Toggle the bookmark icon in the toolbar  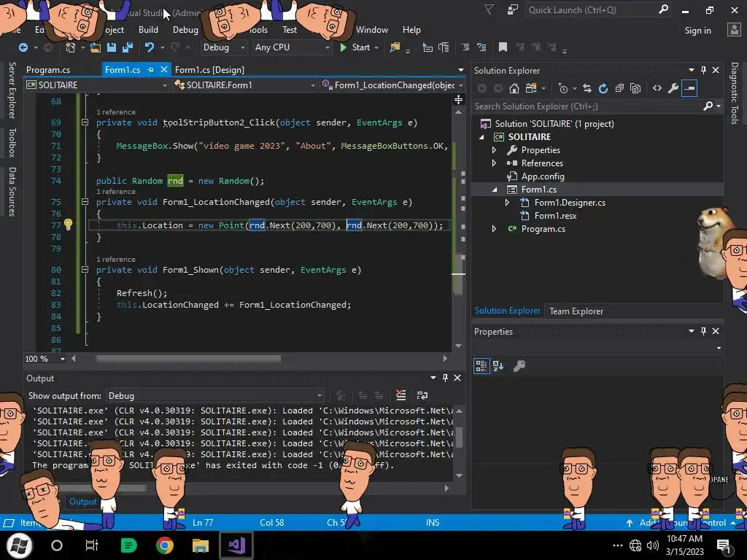point(503,47)
